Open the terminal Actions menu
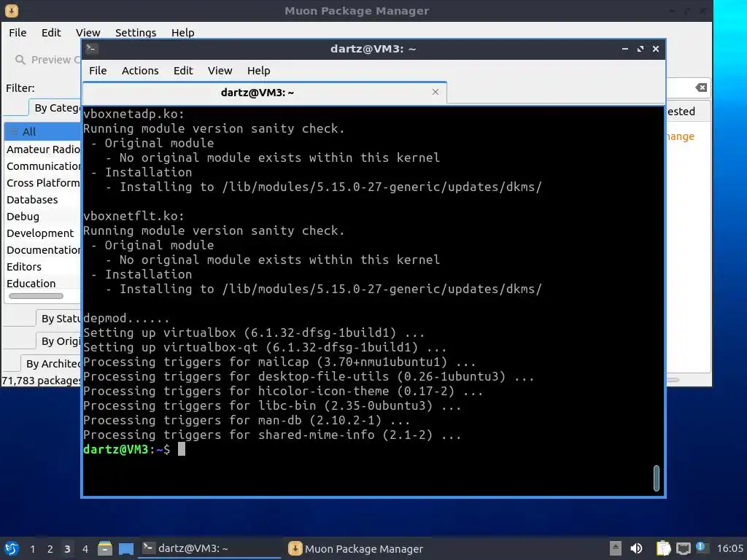 (x=140, y=71)
